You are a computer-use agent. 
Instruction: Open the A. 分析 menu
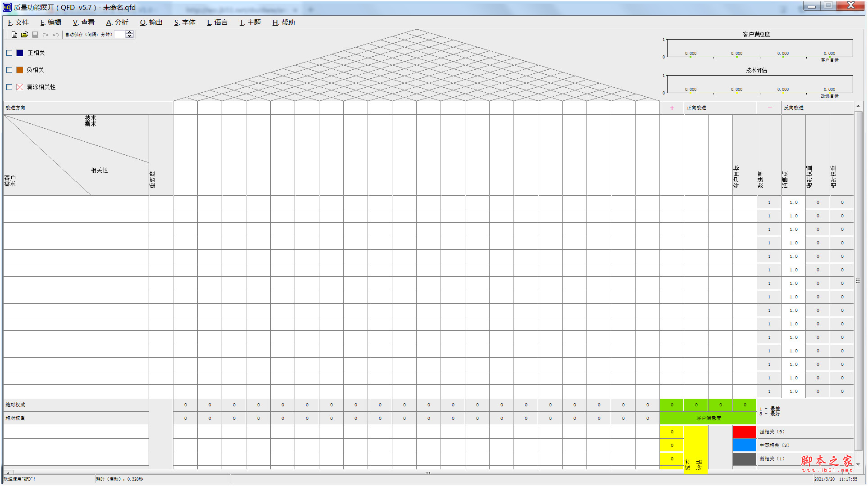117,22
